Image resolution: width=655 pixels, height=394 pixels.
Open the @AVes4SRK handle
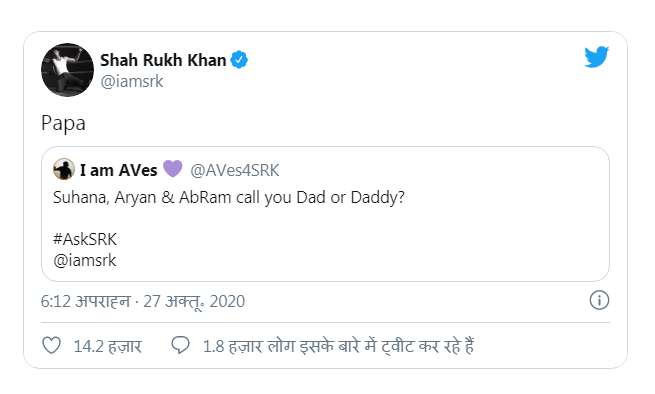click(x=235, y=170)
